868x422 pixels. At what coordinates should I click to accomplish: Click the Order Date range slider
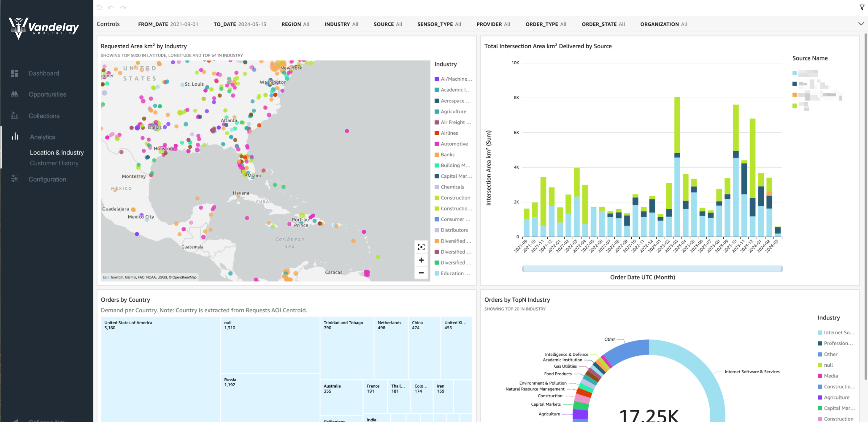pos(652,268)
